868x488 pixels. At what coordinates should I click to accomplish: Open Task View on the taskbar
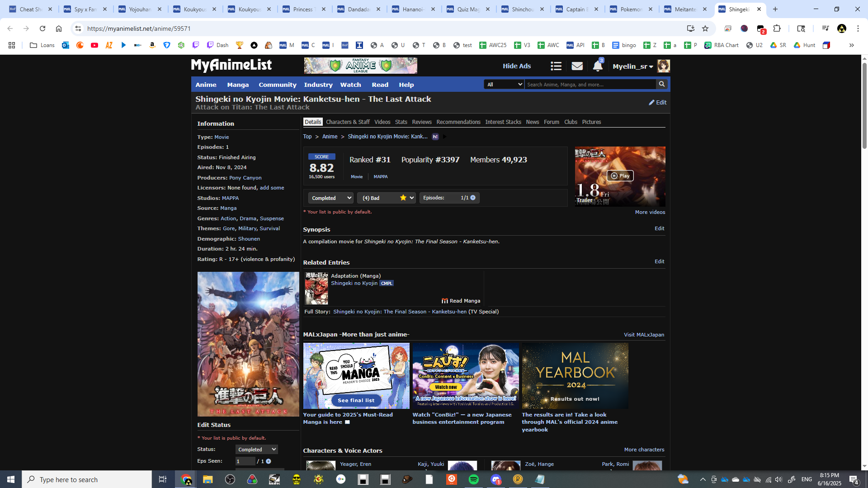pos(163,479)
